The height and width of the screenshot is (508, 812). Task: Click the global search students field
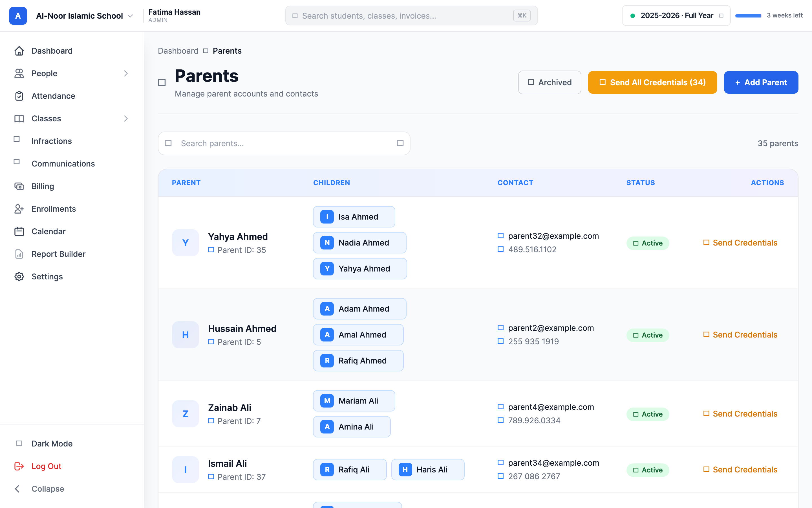click(411, 16)
